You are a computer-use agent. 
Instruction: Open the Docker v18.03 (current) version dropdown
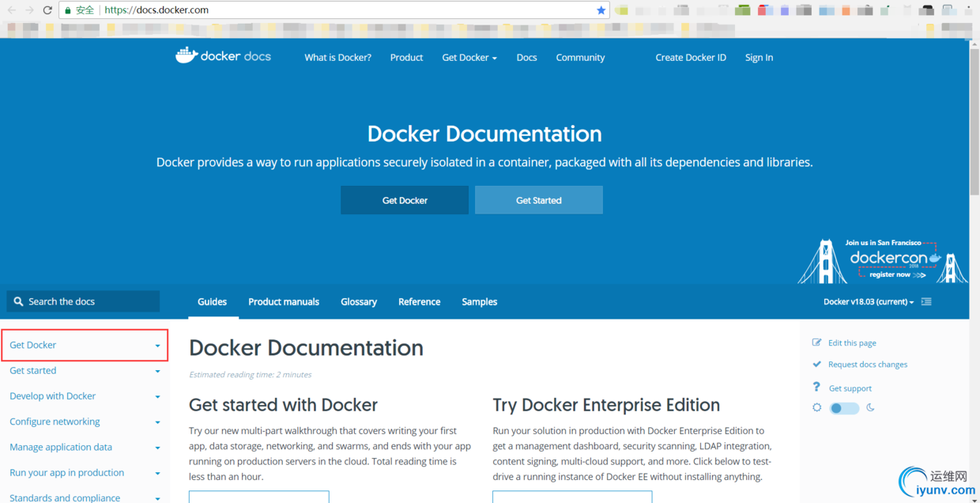(x=869, y=301)
